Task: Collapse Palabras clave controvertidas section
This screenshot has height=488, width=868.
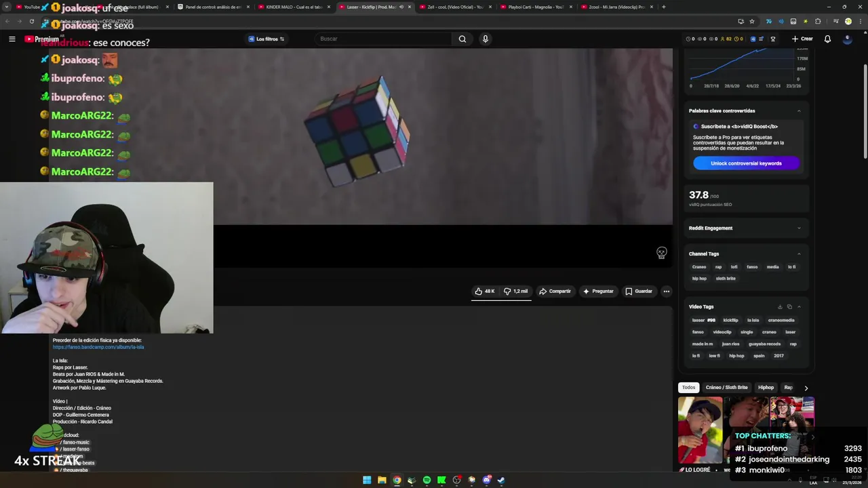Action: 799,111
